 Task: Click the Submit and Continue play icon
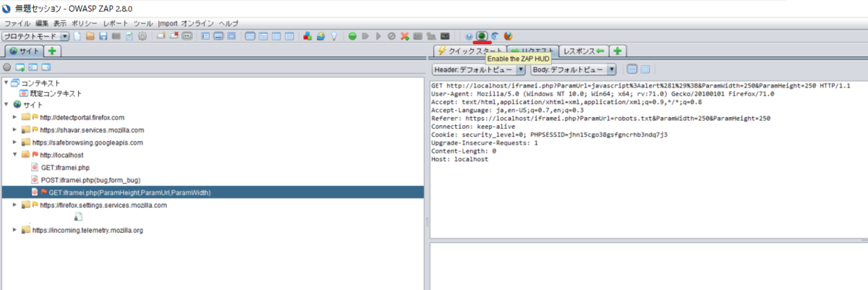pyautogui.click(x=378, y=36)
